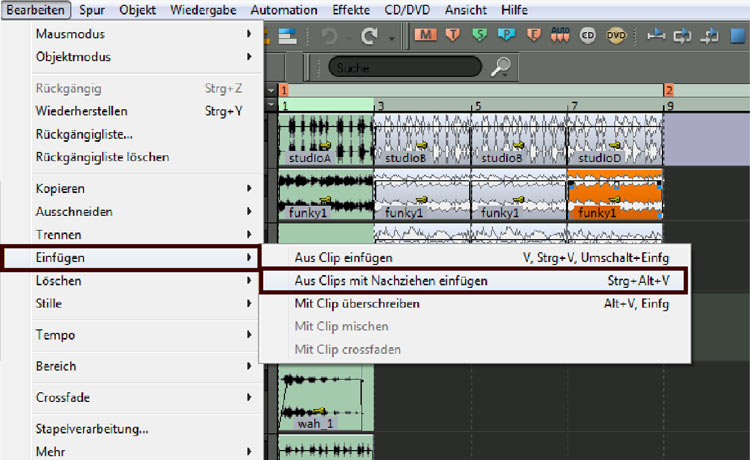The image size is (750, 460).
Task: Open the Mixer with the orange M icon
Action: [425, 35]
